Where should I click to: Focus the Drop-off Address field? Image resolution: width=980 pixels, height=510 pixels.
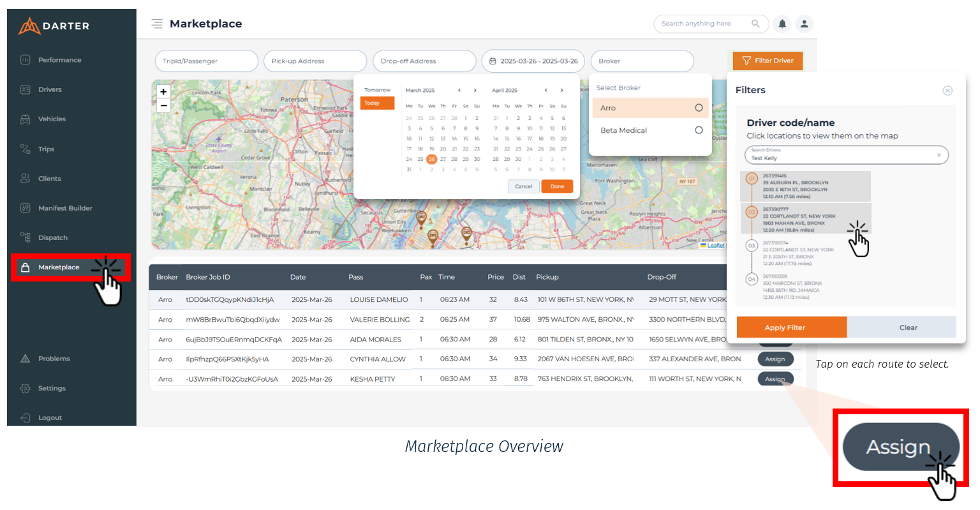coord(424,61)
